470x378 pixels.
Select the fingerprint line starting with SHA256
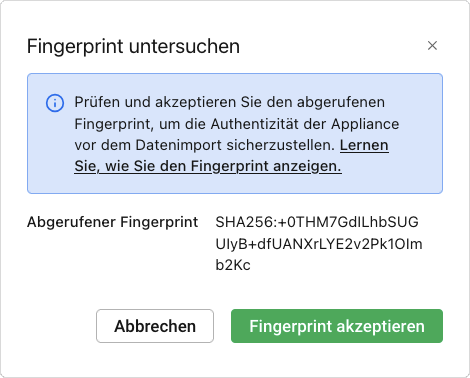coord(317,222)
